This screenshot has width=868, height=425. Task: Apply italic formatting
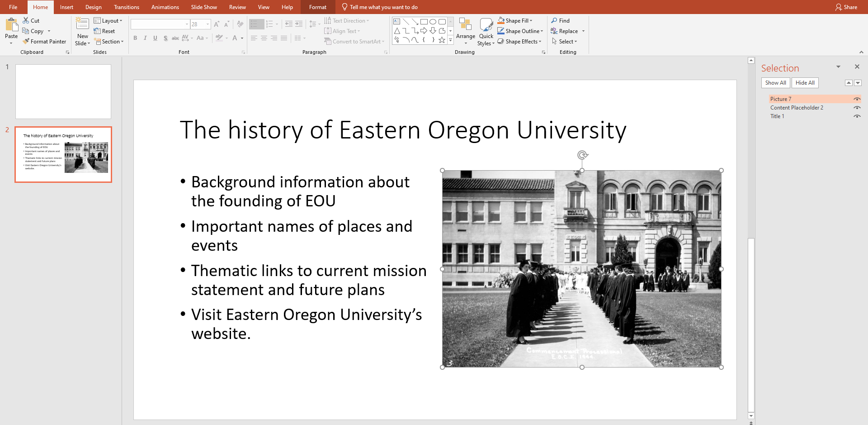tap(145, 38)
